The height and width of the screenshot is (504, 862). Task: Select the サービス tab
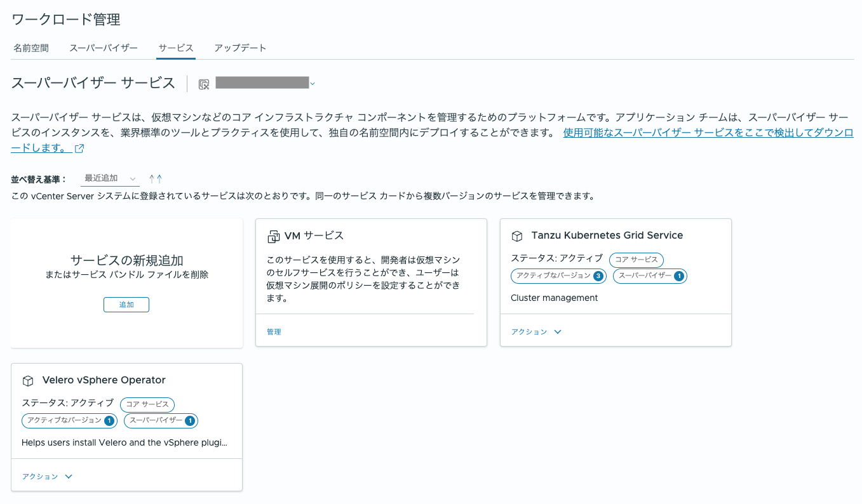[x=176, y=48]
